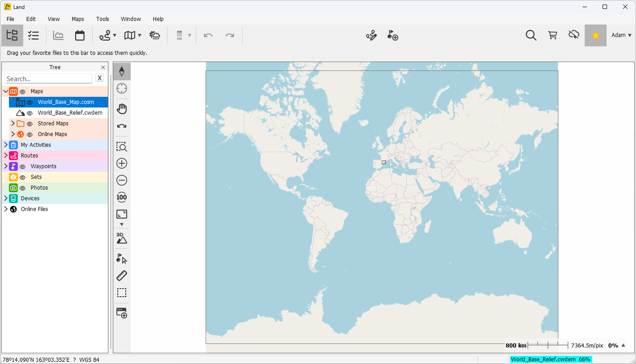This screenshot has height=364, width=636.
Task: Click inside the tree Search field
Action: (48, 78)
